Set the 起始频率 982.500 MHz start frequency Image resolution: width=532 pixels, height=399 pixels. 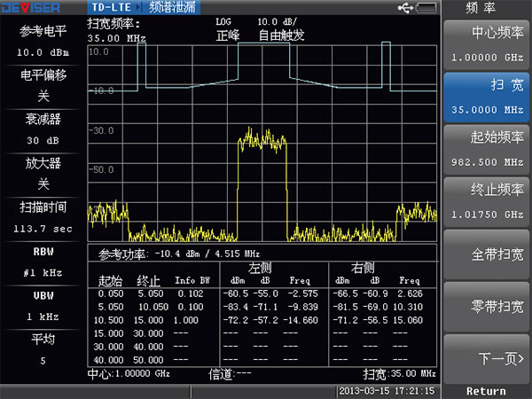(487, 150)
